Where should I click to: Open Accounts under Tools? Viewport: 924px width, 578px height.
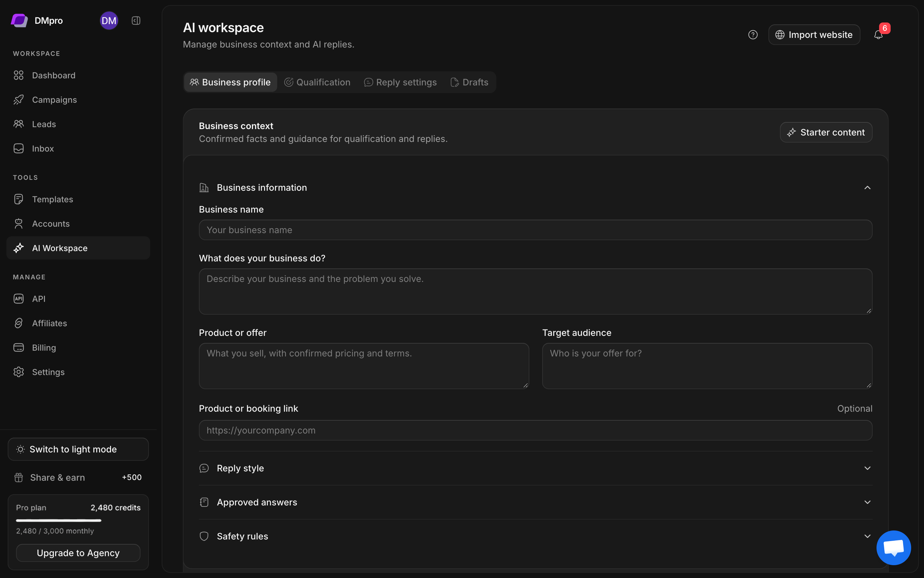tap(78, 223)
